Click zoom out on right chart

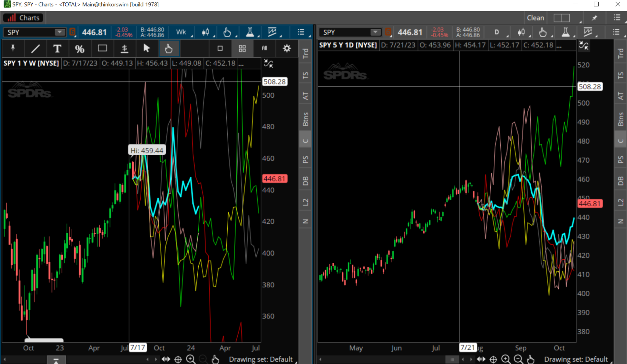click(x=518, y=359)
